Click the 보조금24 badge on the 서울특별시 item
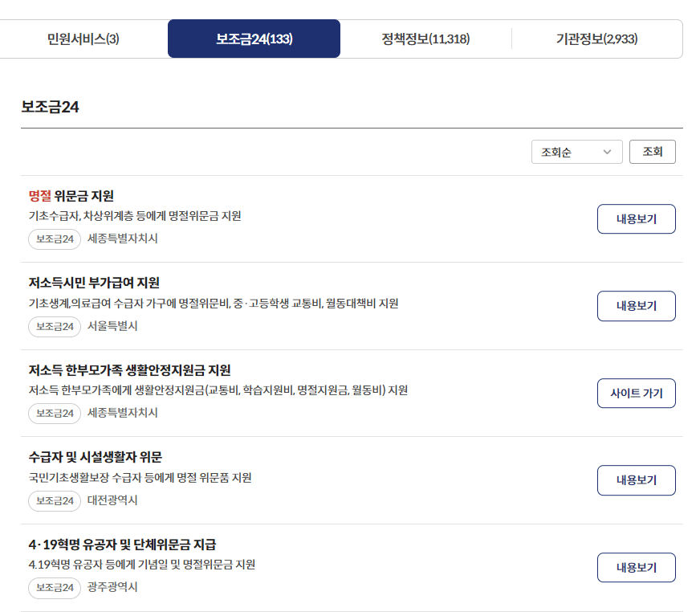 pyautogui.click(x=53, y=326)
